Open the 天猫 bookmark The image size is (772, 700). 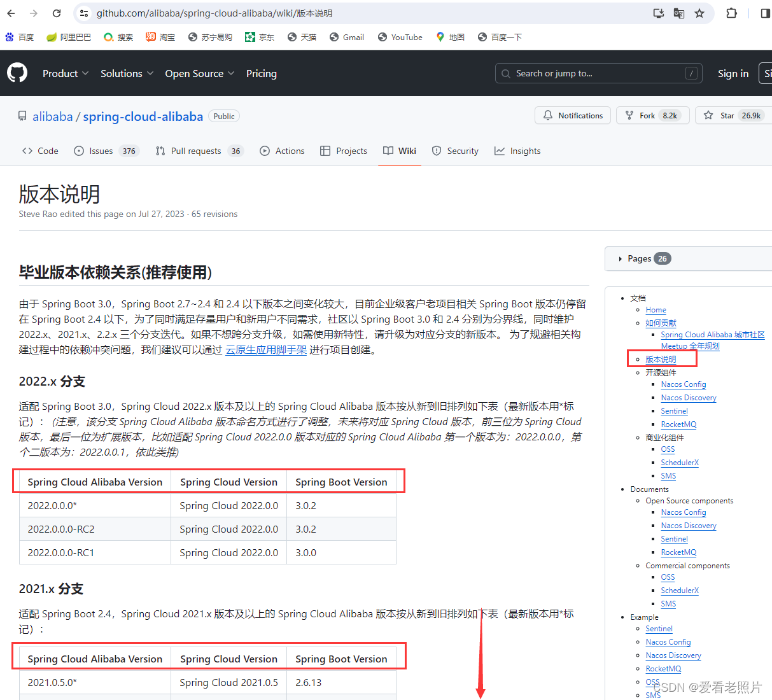pos(302,37)
